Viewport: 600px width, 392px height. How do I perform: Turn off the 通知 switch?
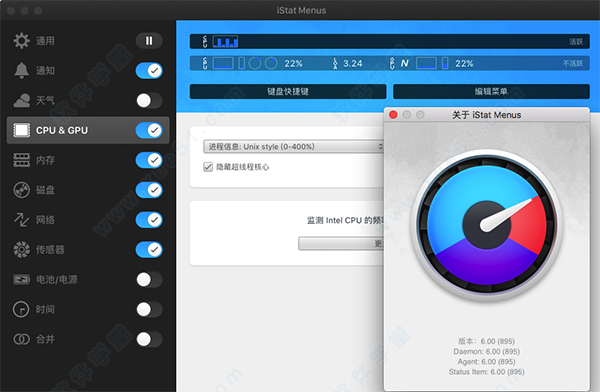pos(149,70)
